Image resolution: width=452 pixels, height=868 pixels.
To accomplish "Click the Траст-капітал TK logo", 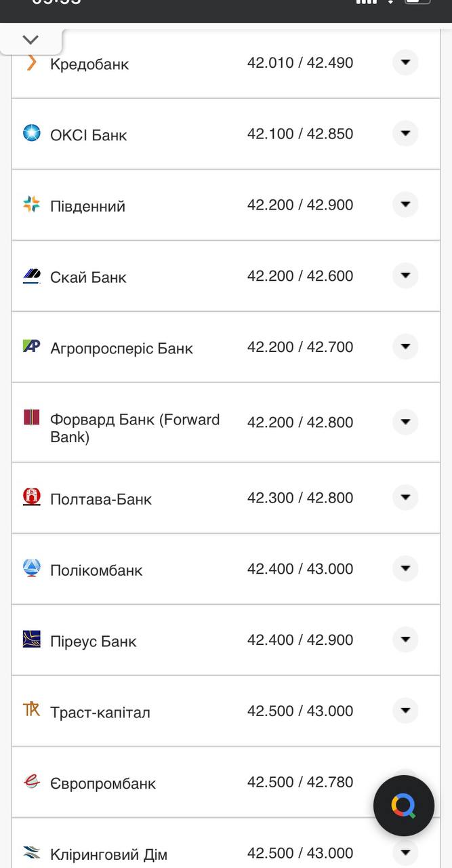I will tap(32, 710).
